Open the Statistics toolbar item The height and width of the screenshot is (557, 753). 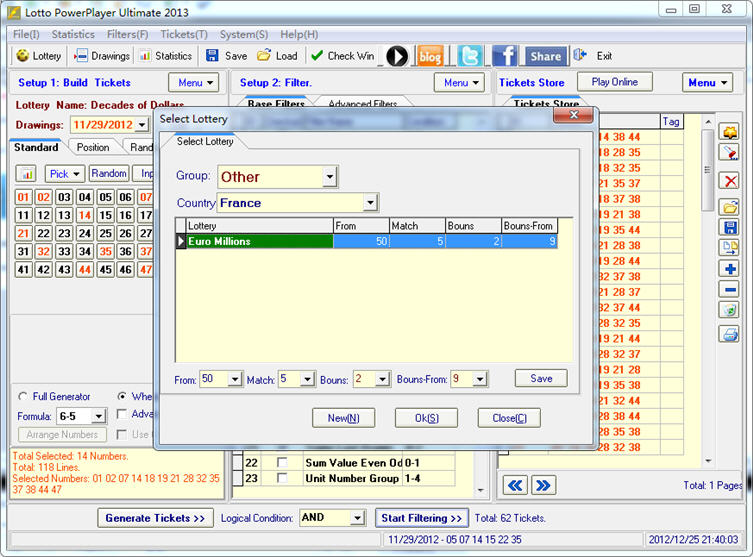tap(166, 56)
